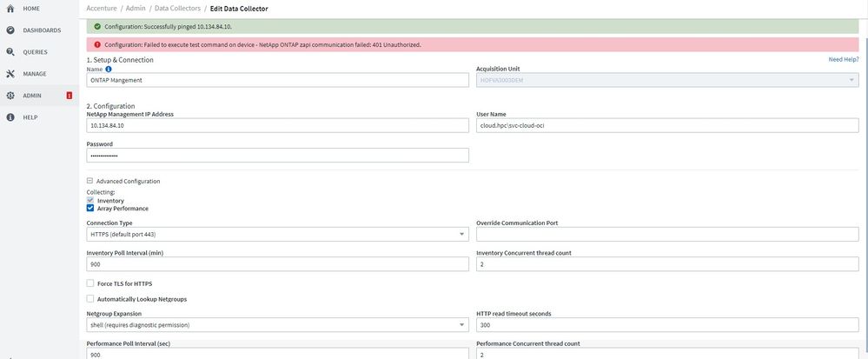Image resolution: width=868 pixels, height=359 pixels.
Task: Click the Home house icon in sidebar
Action: pos(10,9)
